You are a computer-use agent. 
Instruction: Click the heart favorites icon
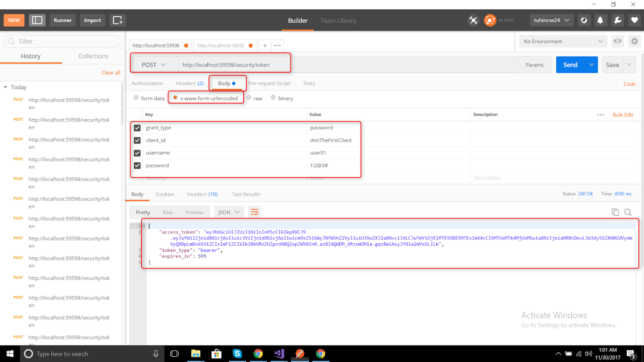[x=634, y=20]
